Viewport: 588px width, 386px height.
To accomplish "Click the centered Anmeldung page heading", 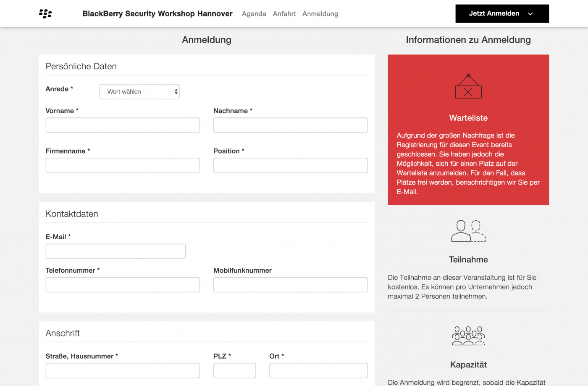I will (207, 40).
